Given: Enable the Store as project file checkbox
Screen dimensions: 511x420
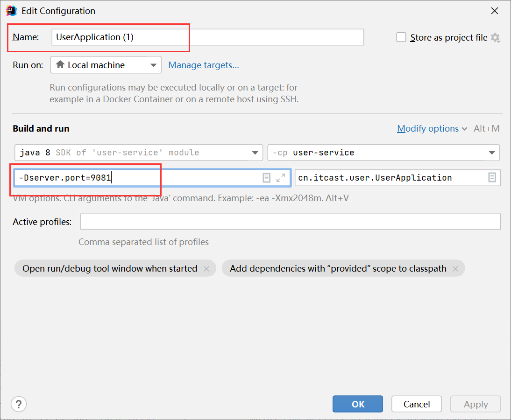Looking at the screenshot, I should [401, 37].
